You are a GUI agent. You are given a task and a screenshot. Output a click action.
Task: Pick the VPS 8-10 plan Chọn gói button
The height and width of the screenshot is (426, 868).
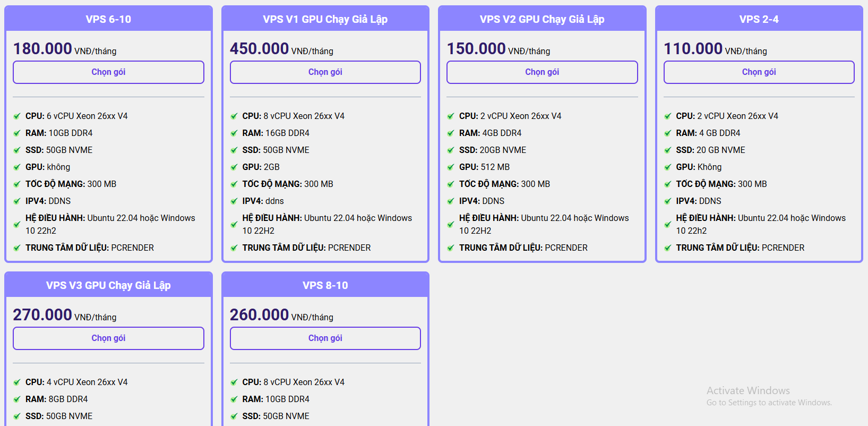click(x=325, y=338)
